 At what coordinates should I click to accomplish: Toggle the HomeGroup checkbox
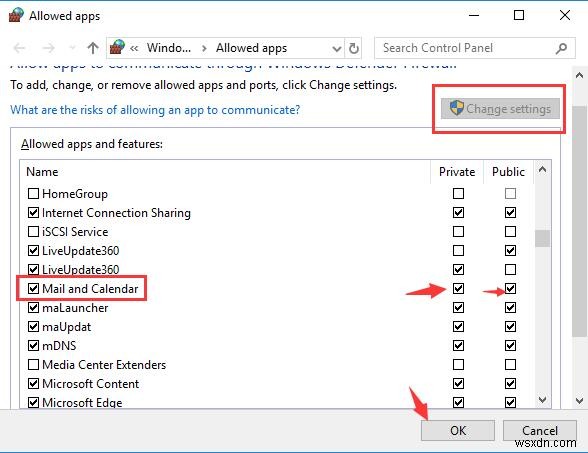[33, 194]
